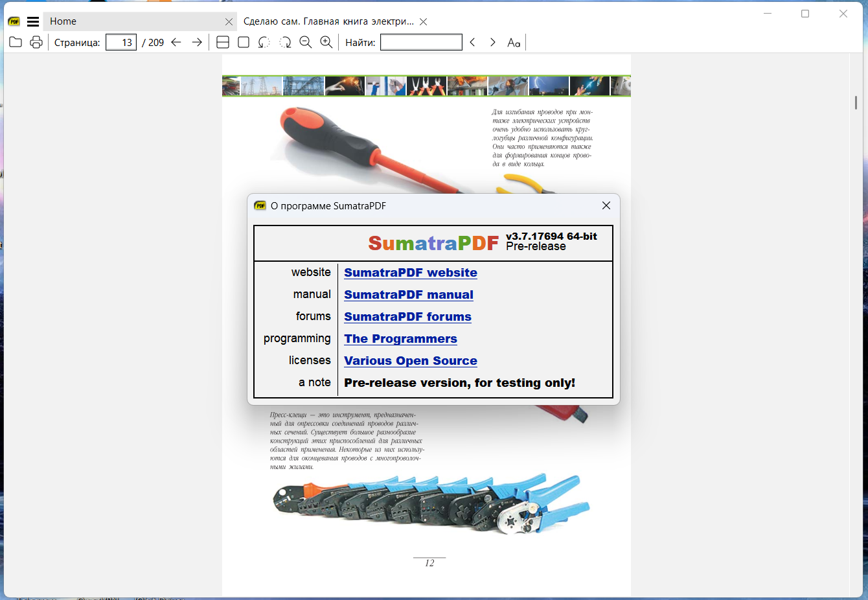Click the colorful SumatraPDF logo text
This screenshot has height=600, width=868.
tap(433, 243)
